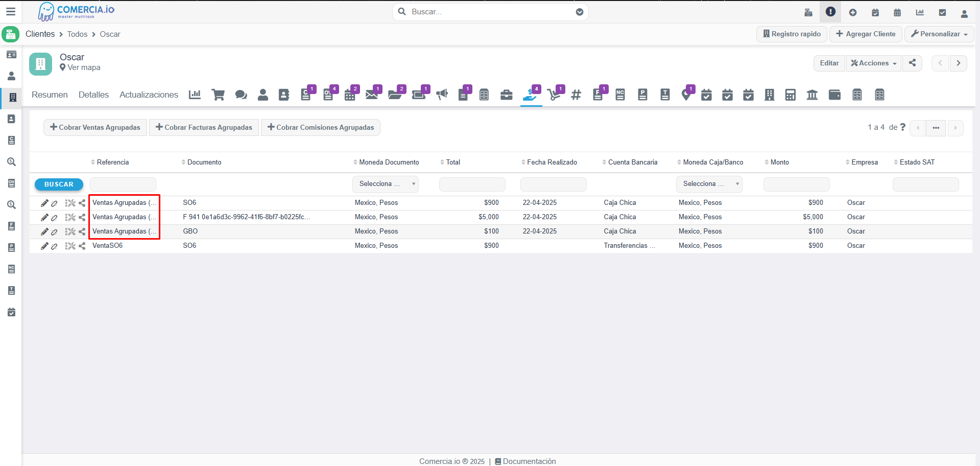Open the calculator tab icon
This screenshot has height=466, width=980.
click(790, 95)
